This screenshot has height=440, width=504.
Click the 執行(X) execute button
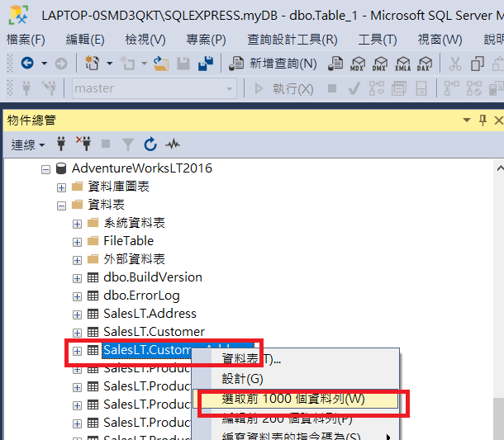click(x=284, y=88)
